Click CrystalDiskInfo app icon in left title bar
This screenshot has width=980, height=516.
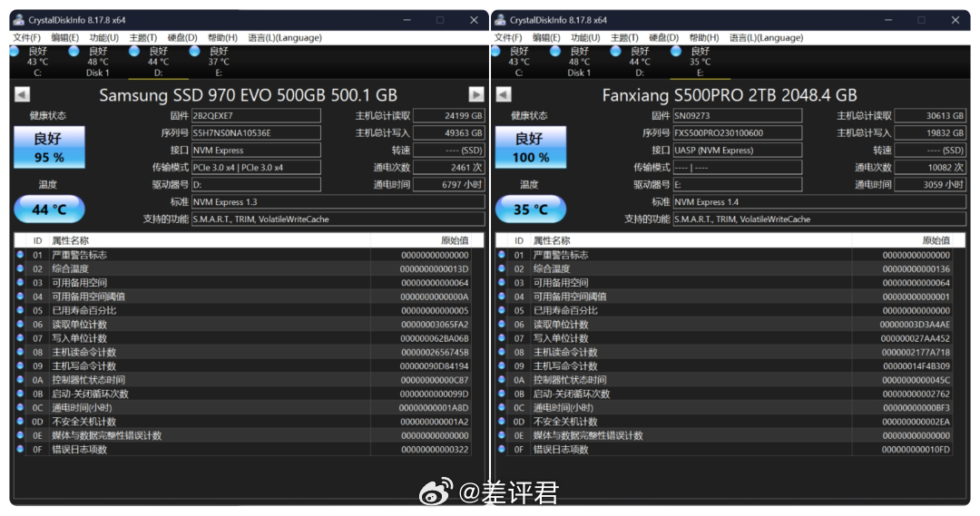(x=19, y=20)
